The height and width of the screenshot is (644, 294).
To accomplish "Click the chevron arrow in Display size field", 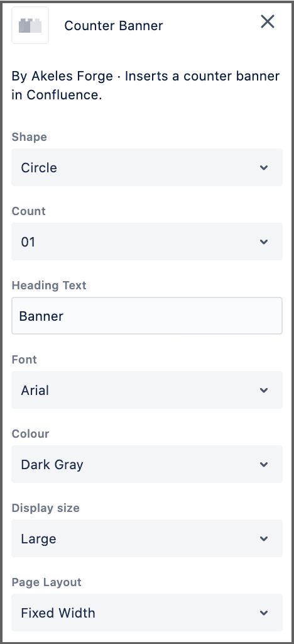I will coord(264,539).
